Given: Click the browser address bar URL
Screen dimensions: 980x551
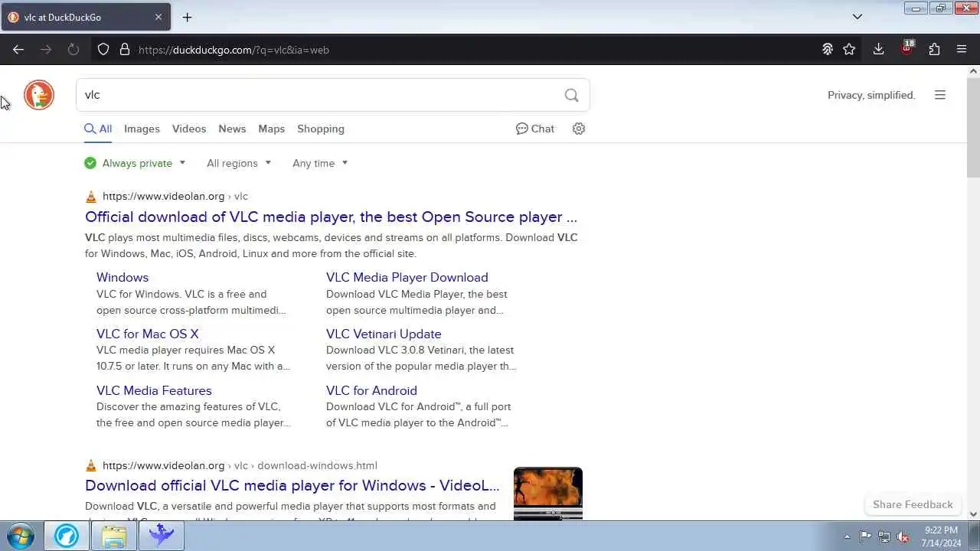Looking at the screenshot, I should 234,50.
